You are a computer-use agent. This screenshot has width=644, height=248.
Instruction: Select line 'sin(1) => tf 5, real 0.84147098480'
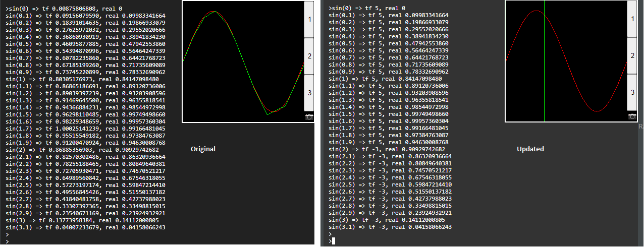(385, 79)
